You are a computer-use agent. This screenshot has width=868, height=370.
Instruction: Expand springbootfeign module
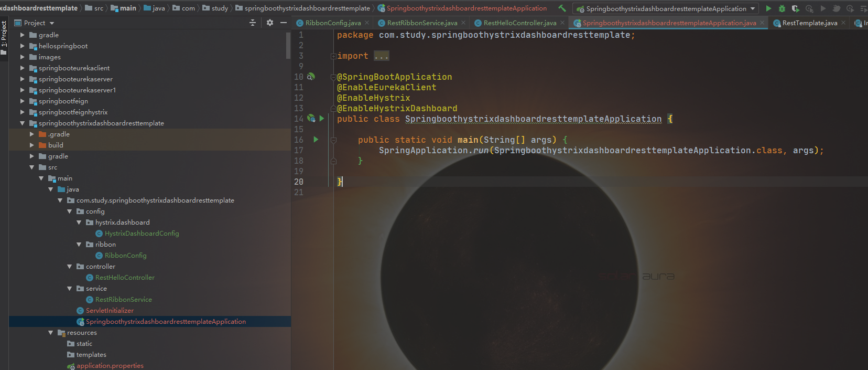tap(22, 101)
